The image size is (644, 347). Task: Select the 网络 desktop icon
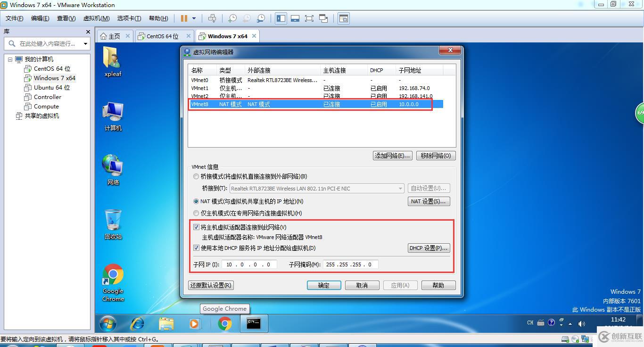pos(113,170)
